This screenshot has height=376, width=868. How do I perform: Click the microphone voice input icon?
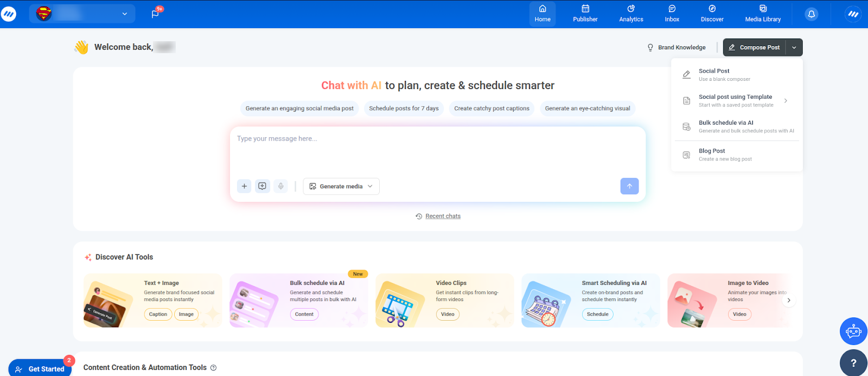point(281,186)
